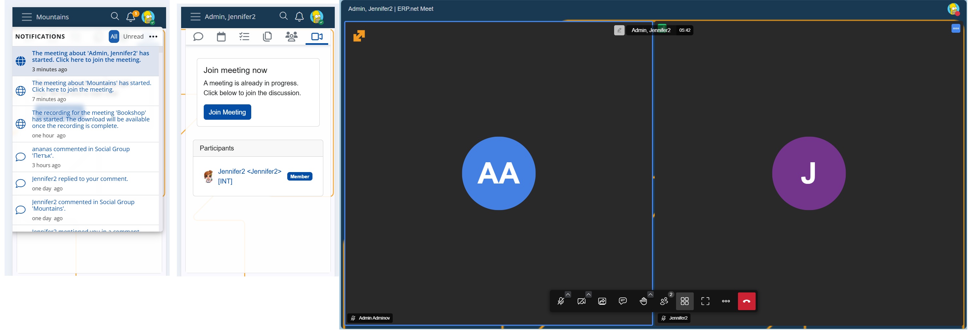Toggle camera in meeting toolbar
This screenshot has height=333, width=980.
581,302
